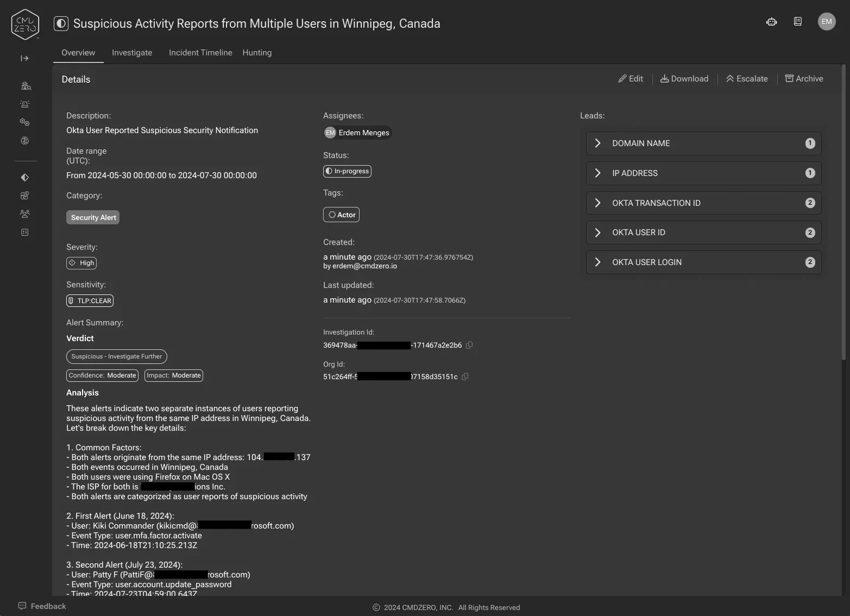Screen dimensions: 850x616
Task: Expand the OKTA USER ID lead
Action: 703,232
